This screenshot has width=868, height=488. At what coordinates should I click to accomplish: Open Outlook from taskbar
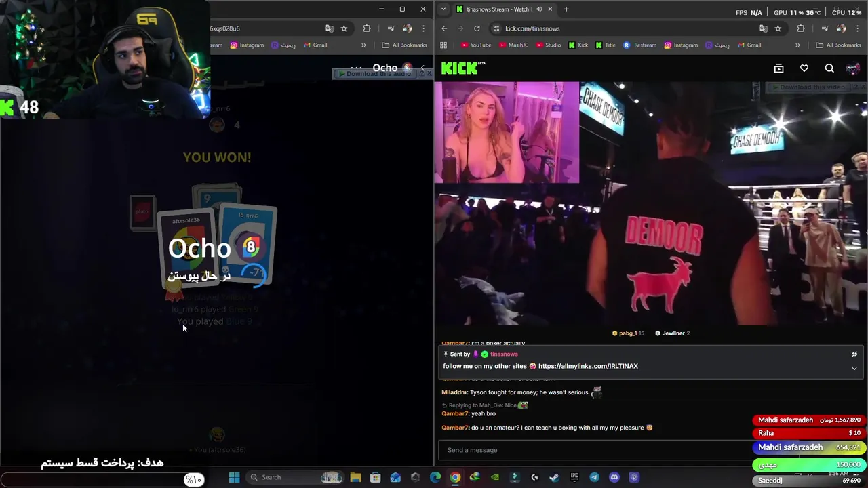(395, 477)
